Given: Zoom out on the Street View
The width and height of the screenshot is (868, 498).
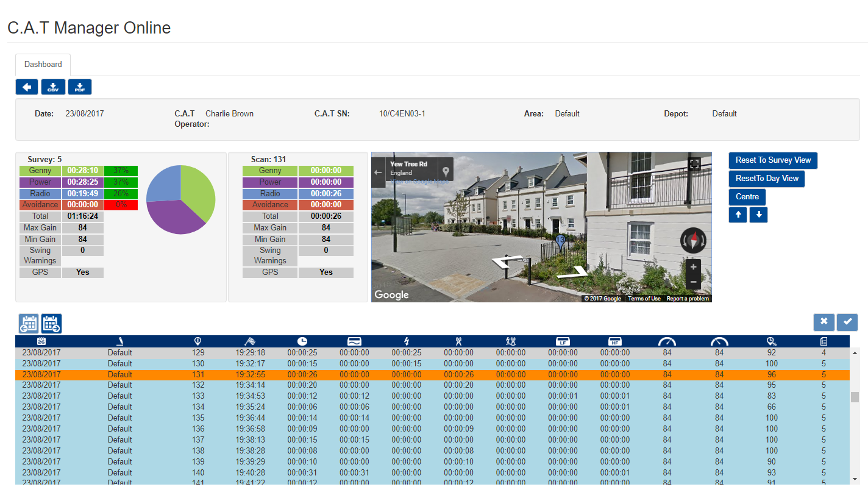Looking at the screenshot, I should 693,283.
